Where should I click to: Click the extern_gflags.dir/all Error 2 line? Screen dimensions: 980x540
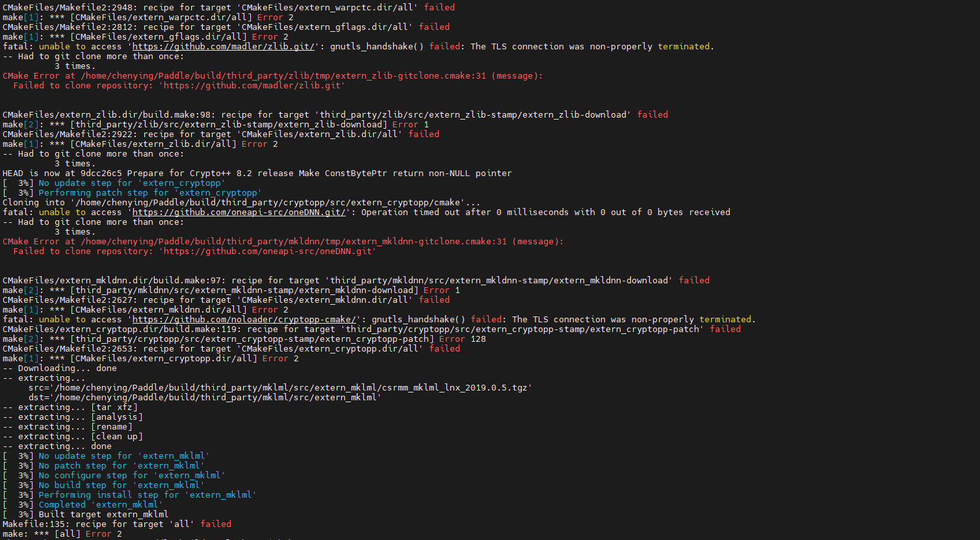[x=146, y=37]
